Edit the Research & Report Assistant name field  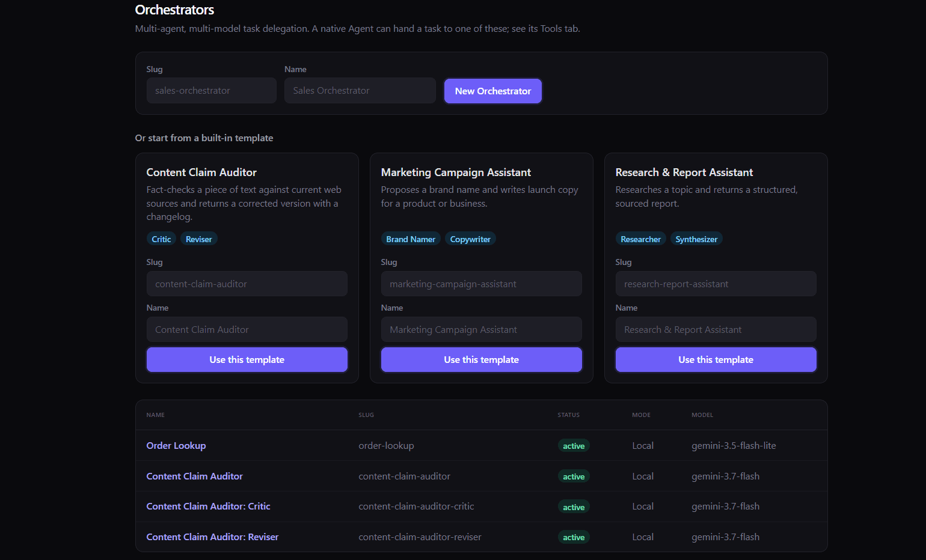(716, 329)
